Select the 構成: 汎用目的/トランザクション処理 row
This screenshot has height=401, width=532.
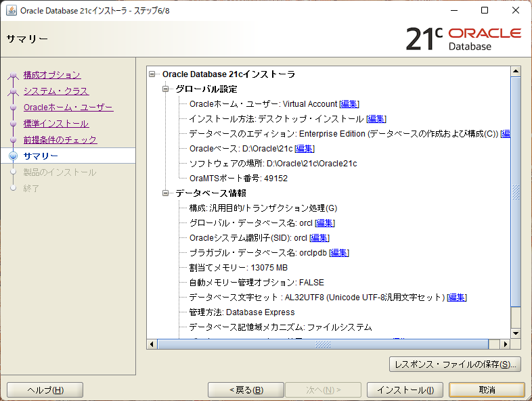(263, 208)
